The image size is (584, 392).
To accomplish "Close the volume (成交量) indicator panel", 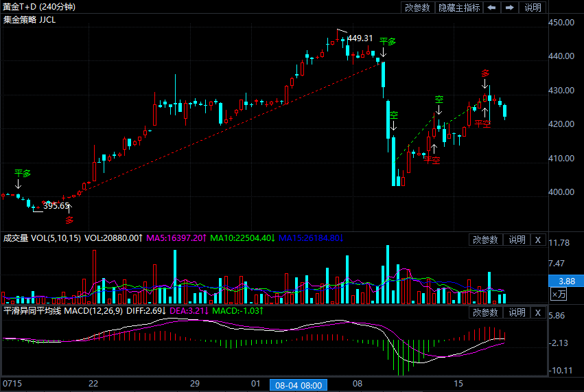I will pyautogui.click(x=538, y=240).
